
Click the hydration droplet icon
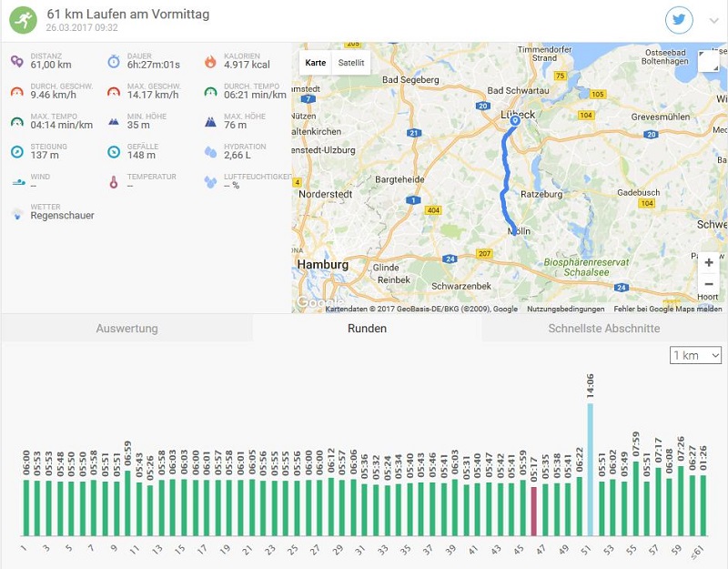pos(210,151)
